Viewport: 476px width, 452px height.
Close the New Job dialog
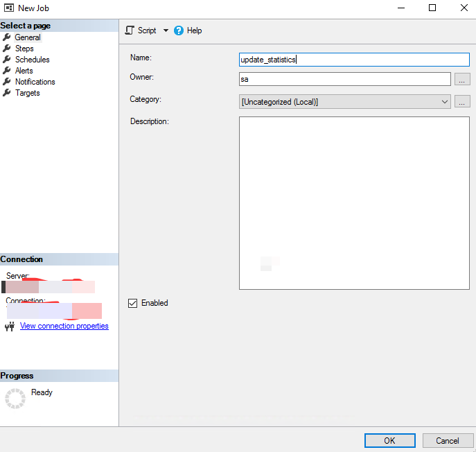point(464,8)
